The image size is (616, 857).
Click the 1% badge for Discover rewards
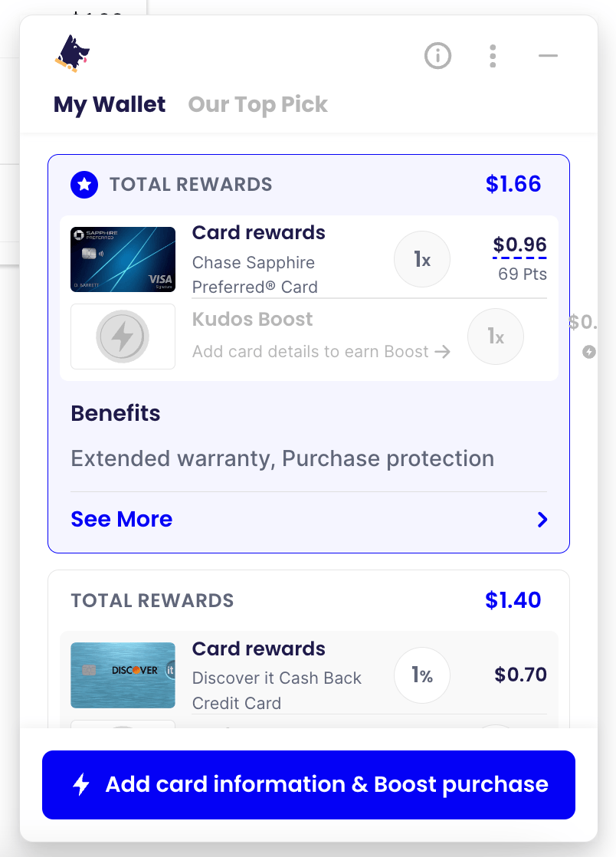[x=421, y=675]
